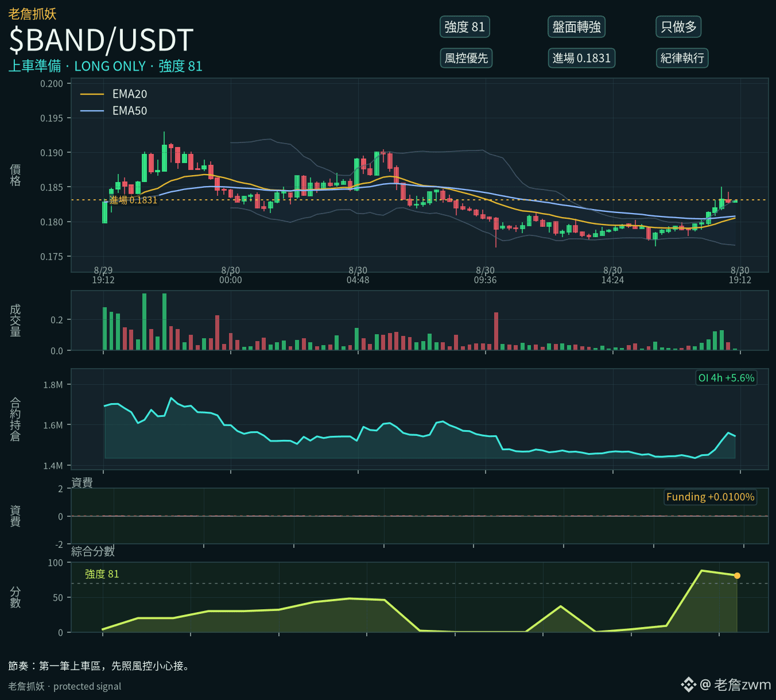
Task: Click the 1.6M open interest axis label
Action: coord(53,425)
